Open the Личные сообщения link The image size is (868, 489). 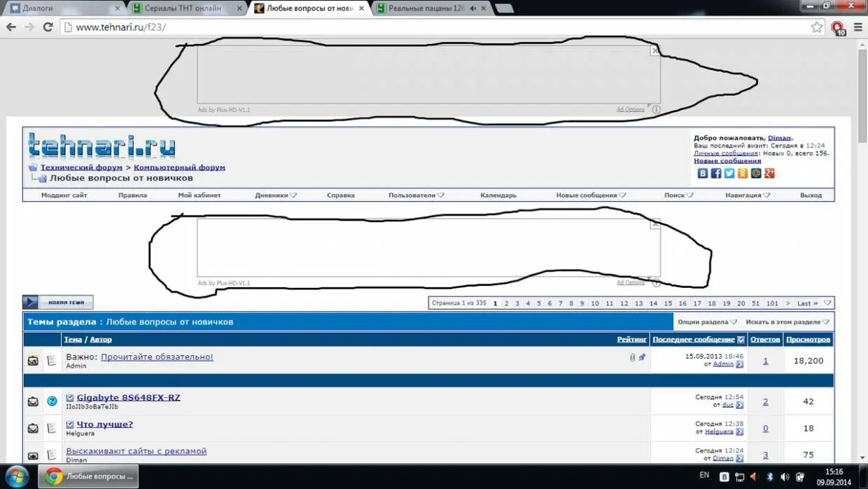pos(726,153)
